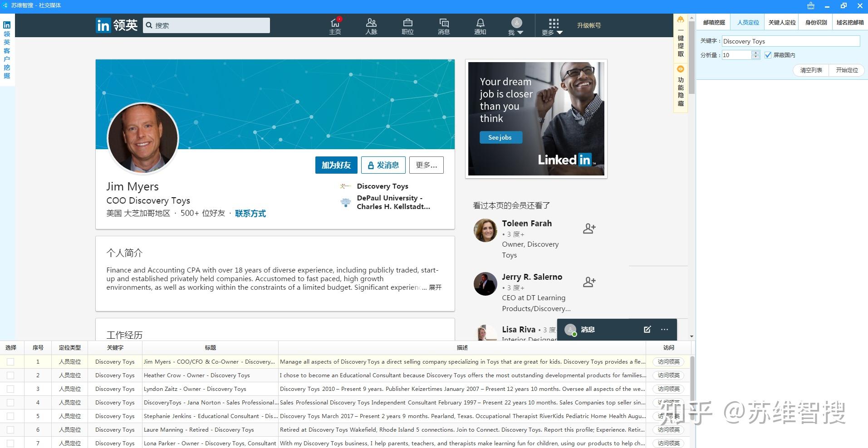Select checkbox for row 2 Heather Crow
This screenshot has width=868, height=448.
point(10,375)
